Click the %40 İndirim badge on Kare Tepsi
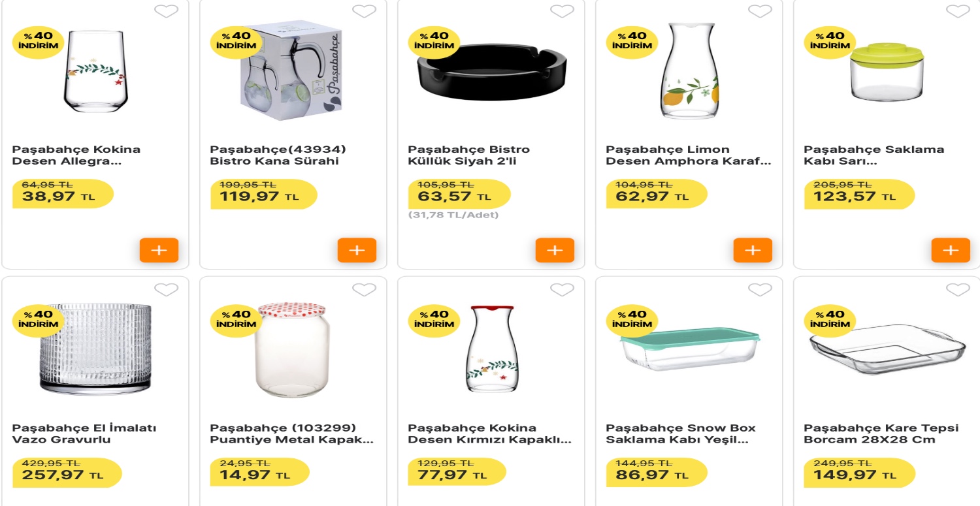The height and width of the screenshot is (506, 980). pyautogui.click(x=830, y=319)
